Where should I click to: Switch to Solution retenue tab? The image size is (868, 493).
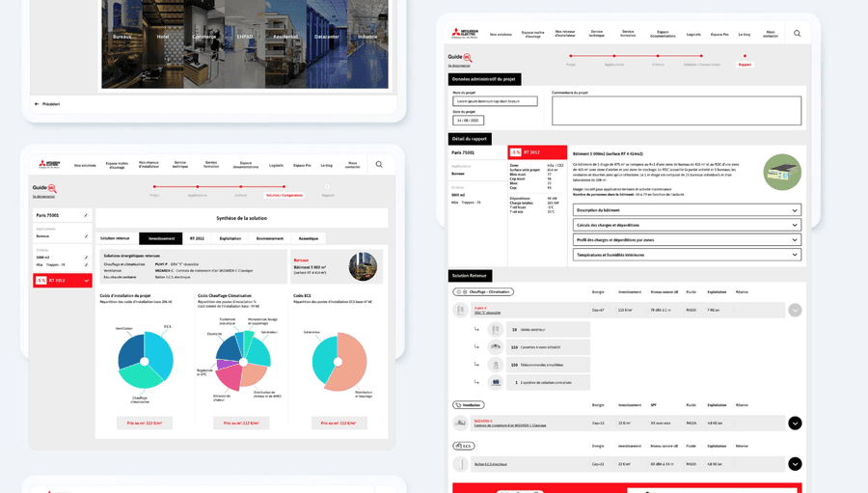click(115, 238)
